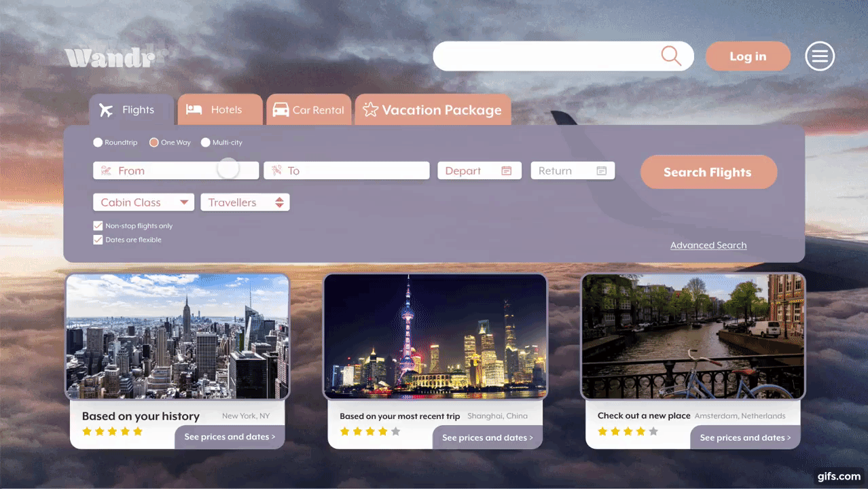This screenshot has width=868, height=489.
Task: Open the Depart date picker field
Action: pos(480,170)
